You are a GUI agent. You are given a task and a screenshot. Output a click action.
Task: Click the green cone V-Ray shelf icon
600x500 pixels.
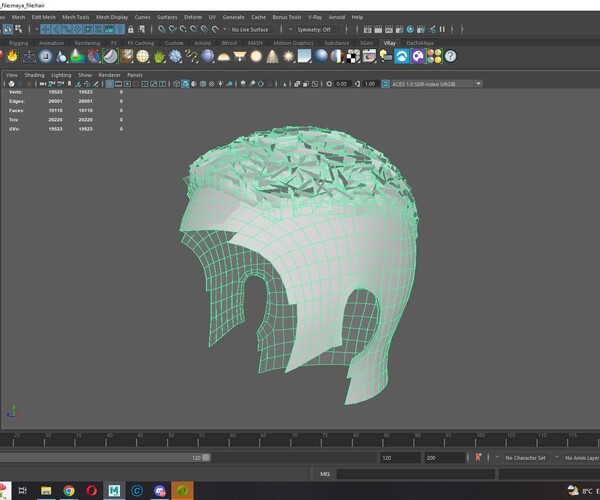click(78, 56)
